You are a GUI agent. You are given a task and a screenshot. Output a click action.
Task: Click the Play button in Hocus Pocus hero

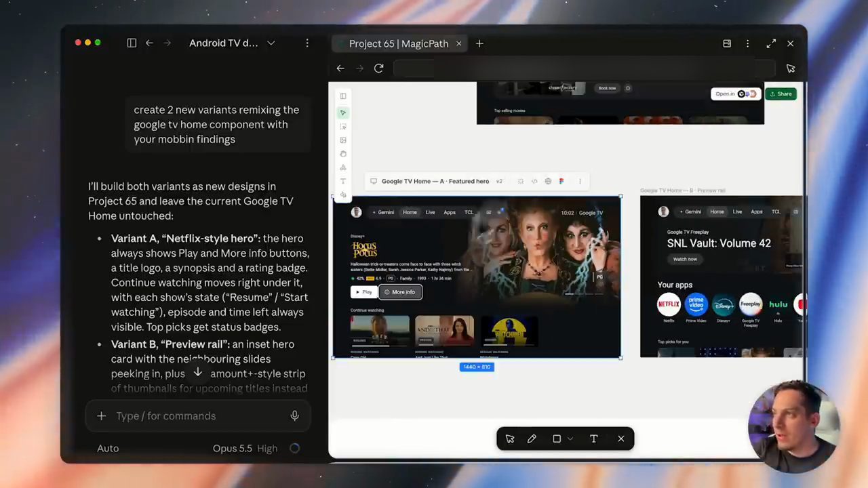point(364,292)
